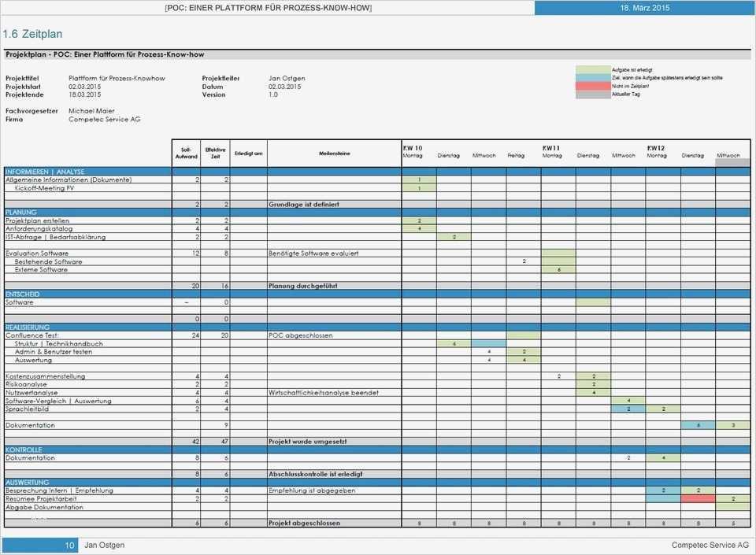This screenshot has height=555, width=756.
Task: Click the 'Projektplan - POC: Einer Plattform' title bar
Action: click(377, 54)
